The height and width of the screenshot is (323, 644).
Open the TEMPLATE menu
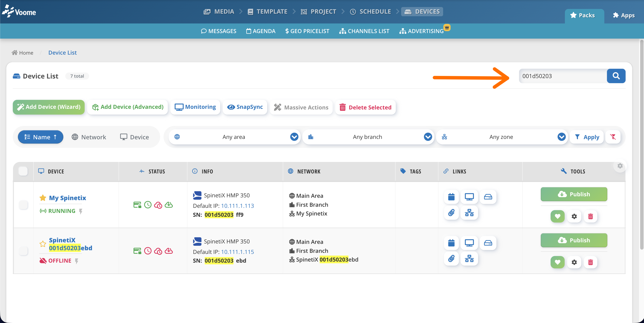267,12
